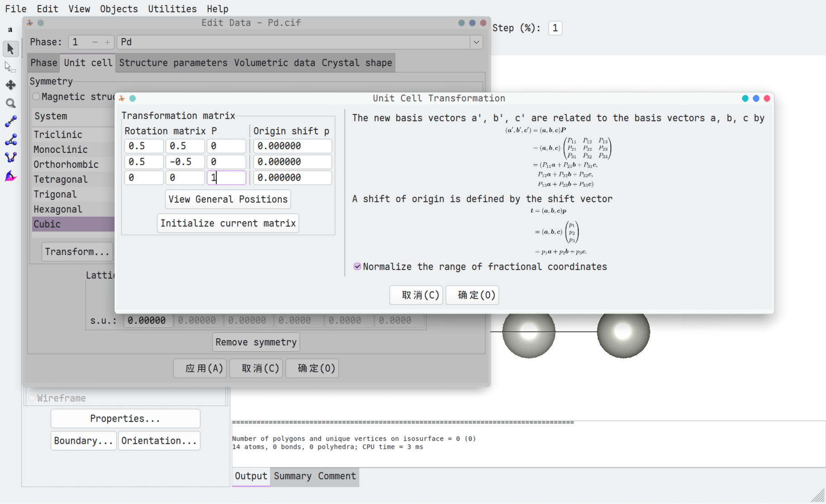Expand the Pd phase dropdown arrow

click(476, 42)
